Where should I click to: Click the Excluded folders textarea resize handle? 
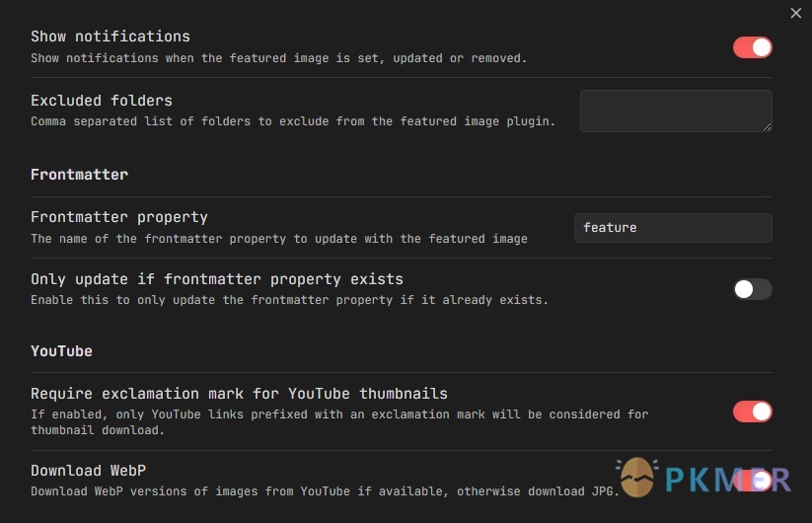click(767, 127)
